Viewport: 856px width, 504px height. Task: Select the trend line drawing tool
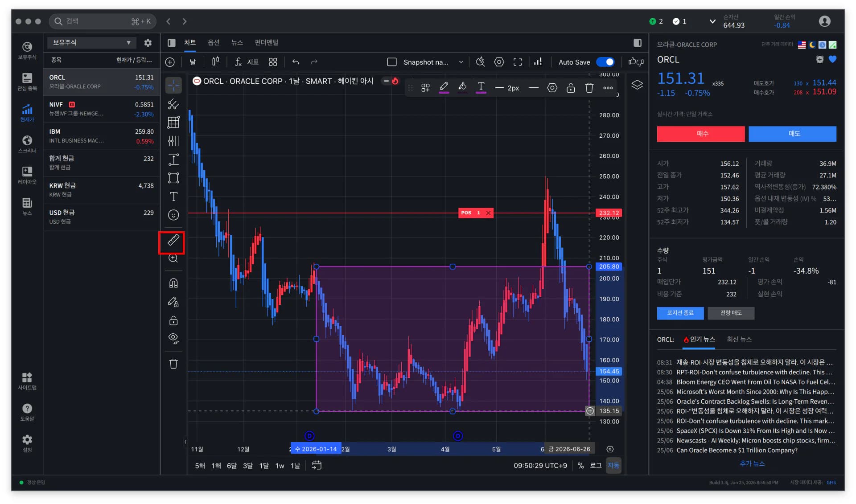[x=173, y=104]
